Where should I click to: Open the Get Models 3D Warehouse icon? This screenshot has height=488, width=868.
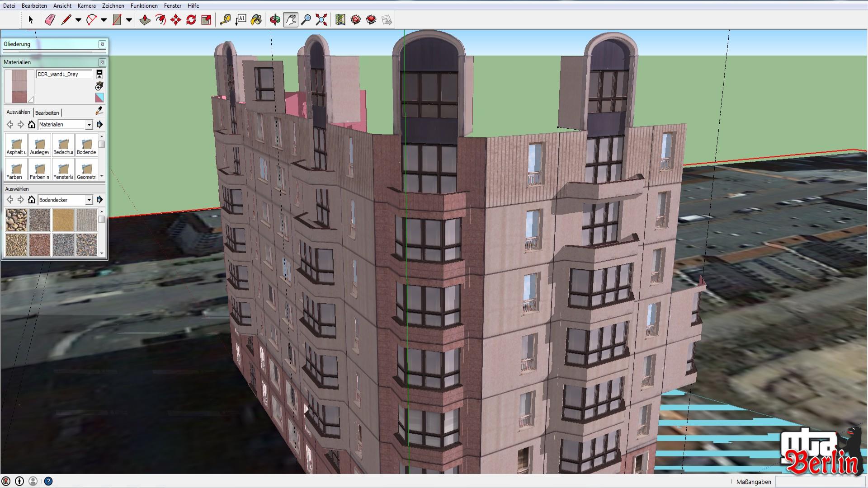(x=356, y=20)
